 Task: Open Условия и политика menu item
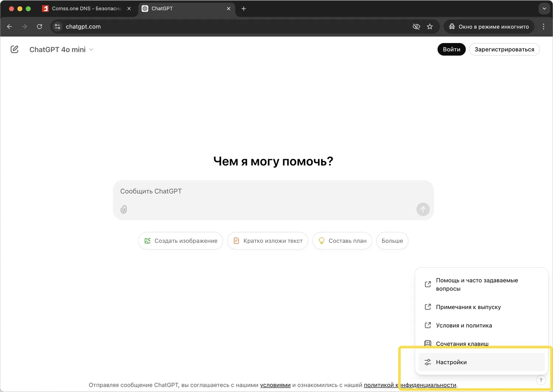[481, 325]
